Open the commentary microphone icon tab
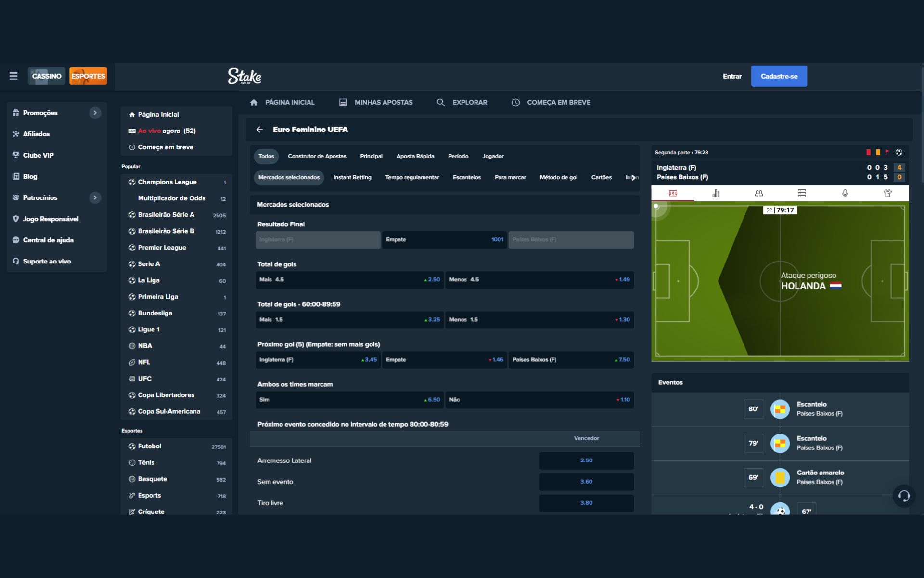 pos(845,193)
